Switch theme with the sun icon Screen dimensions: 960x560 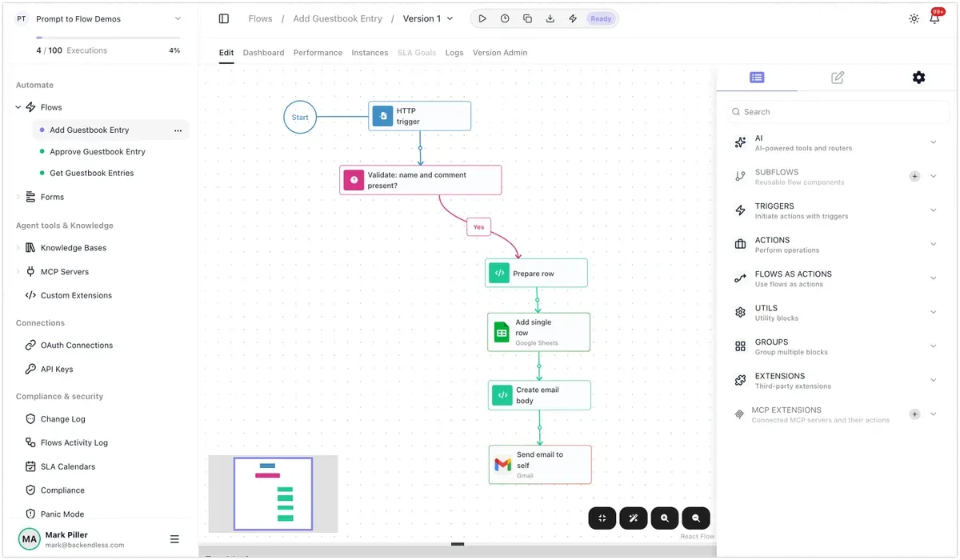tap(914, 18)
